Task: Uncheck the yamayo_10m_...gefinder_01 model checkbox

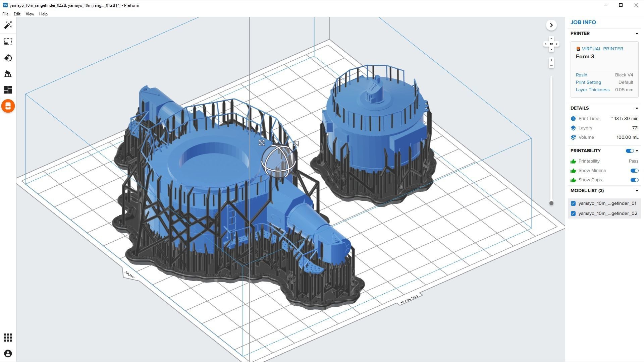Action: (x=573, y=203)
